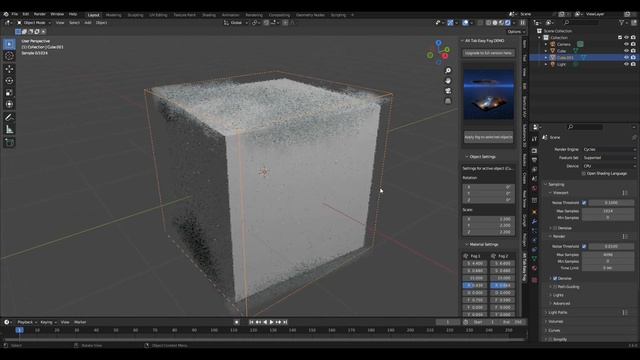Image resolution: width=640 pixels, height=360 pixels.
Task: Select the Rotate tool
Action: click(9, 81)
